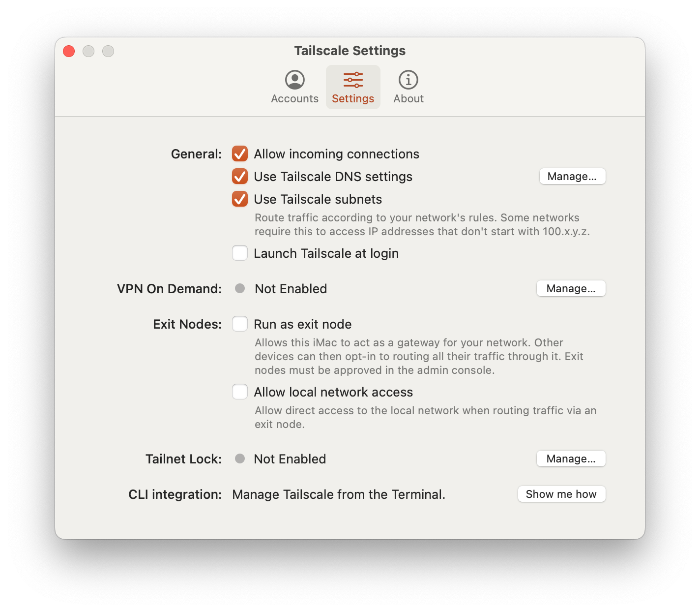Open Manage button for DNS settings
Screen dimensions: 700x612
(x=572, y=176)
